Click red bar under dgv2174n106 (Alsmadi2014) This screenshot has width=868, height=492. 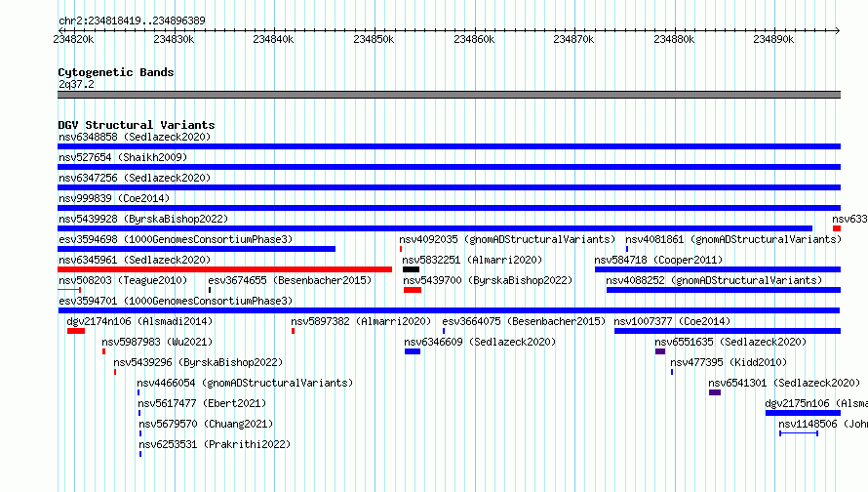76,331
